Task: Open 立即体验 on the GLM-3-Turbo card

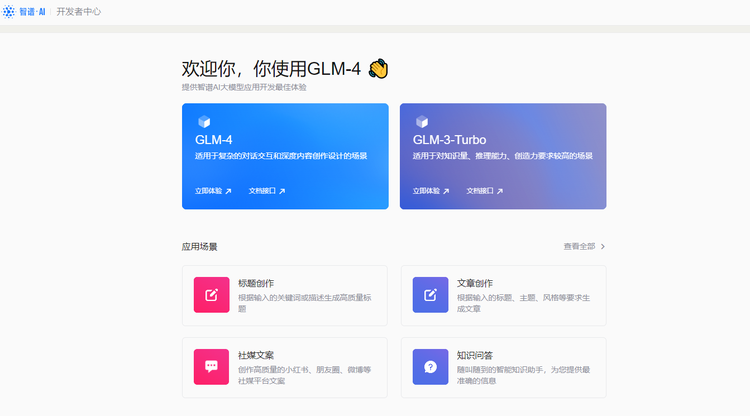Action: (426, 191)
